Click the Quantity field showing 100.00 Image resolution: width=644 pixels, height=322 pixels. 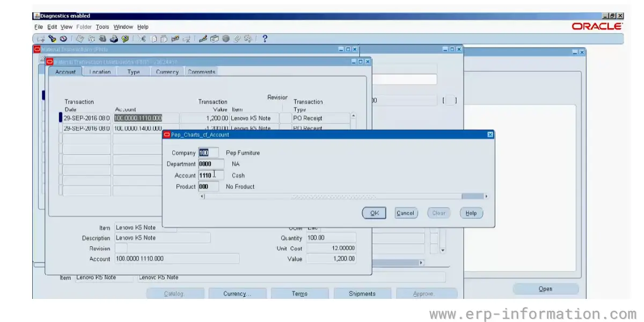331,238
